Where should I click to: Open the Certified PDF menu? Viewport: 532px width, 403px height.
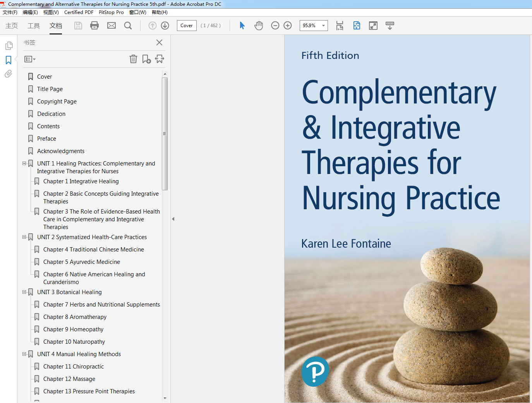[79, 12]
